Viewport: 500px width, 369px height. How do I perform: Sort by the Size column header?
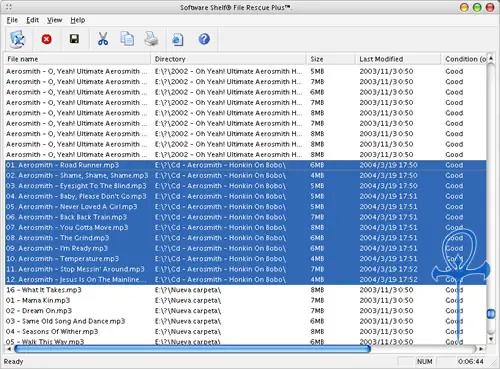click(x=331, y=59)
